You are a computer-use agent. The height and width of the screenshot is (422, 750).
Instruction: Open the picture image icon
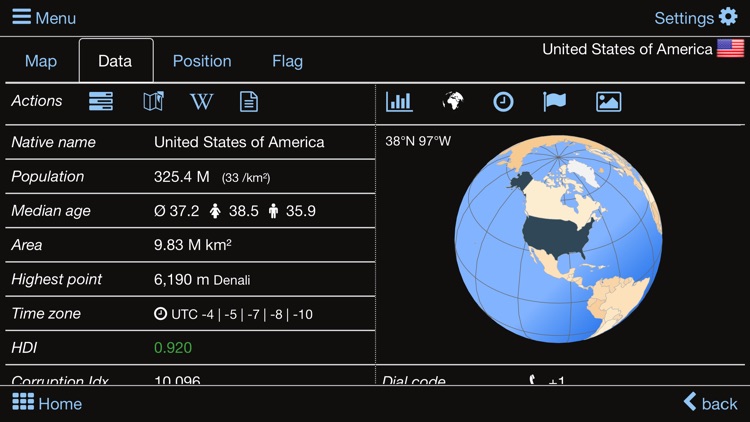pyautogui.click(x=608, y=101)
